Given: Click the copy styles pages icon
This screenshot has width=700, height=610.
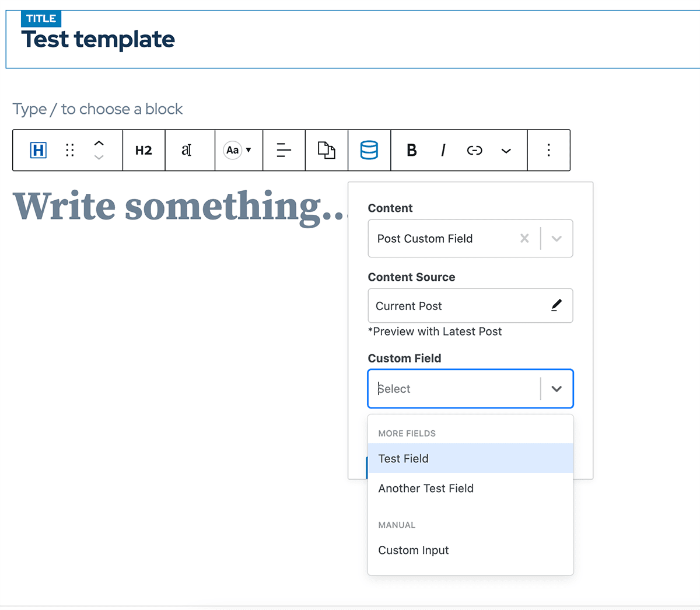Looking at the screenshot, I should [x=326, y=151].
